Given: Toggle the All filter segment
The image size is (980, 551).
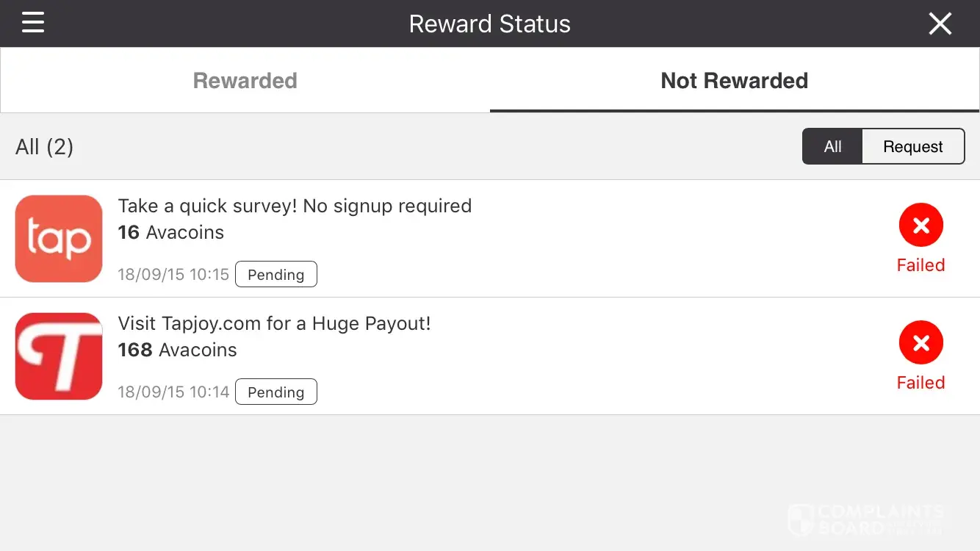Looking at the screenshot, I should tap(832, 147).
